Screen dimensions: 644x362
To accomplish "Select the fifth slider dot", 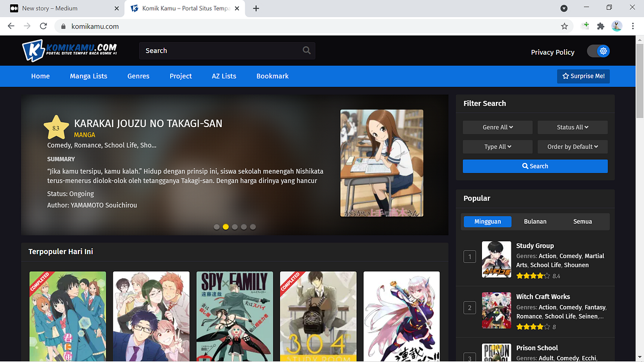I will tap(253, 227).
